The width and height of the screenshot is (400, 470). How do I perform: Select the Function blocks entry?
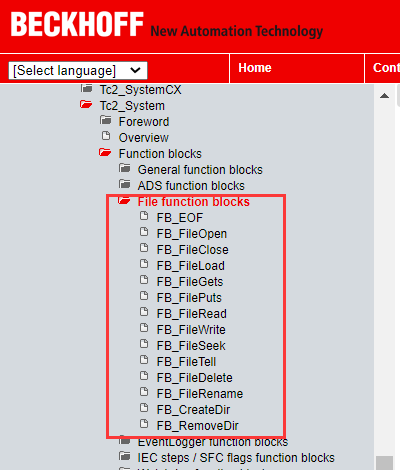coord(160,154)
